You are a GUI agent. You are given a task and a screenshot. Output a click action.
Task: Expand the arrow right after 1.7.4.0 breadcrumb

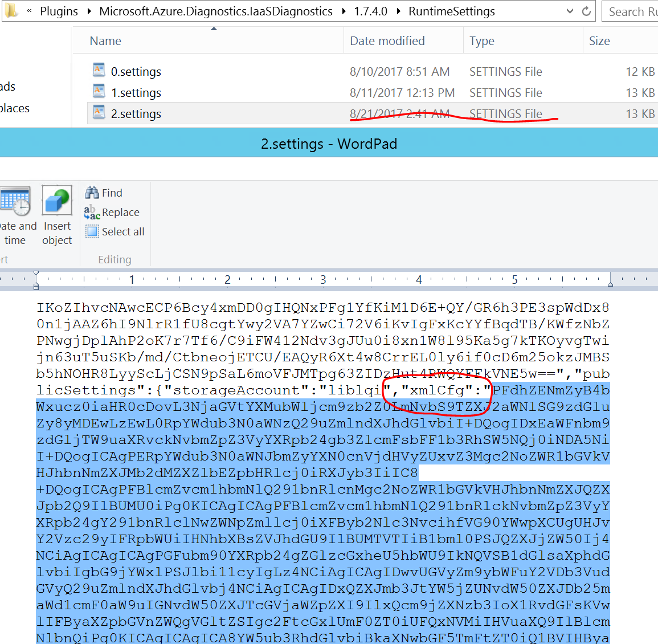(x=398, y=11)
